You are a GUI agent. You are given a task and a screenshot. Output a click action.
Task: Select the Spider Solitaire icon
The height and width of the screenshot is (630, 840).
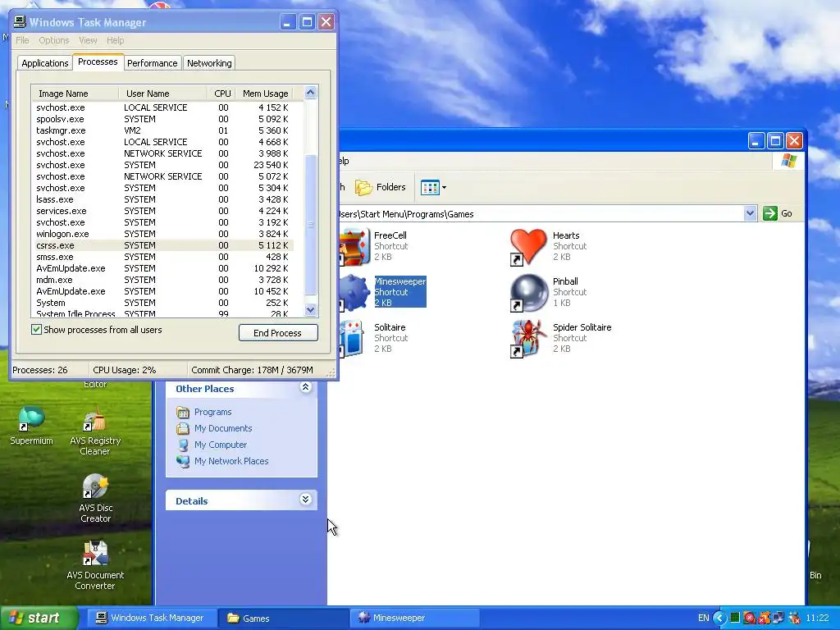[x=528, y=339]
